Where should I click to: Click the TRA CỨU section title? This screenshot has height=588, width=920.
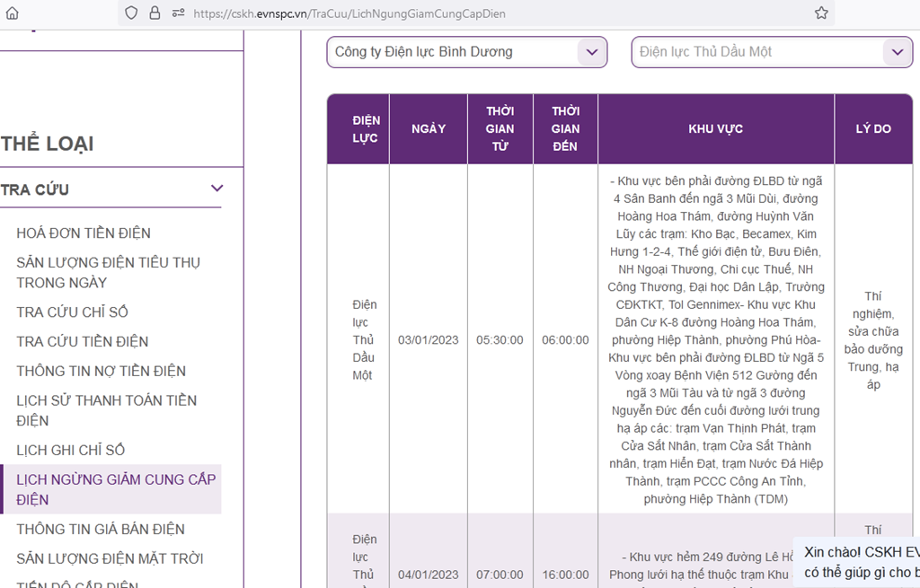[35, 190]
